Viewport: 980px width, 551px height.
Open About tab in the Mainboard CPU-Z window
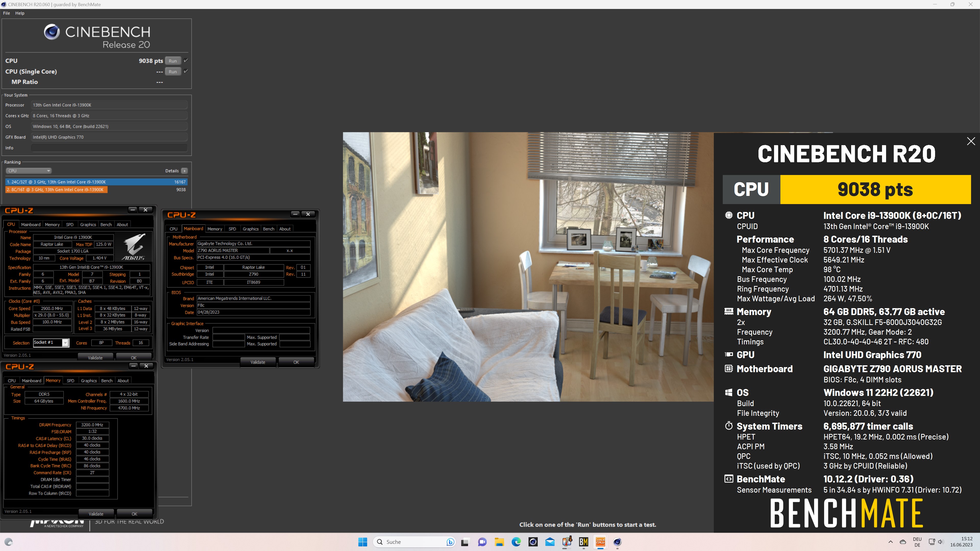tap(285, 229)
